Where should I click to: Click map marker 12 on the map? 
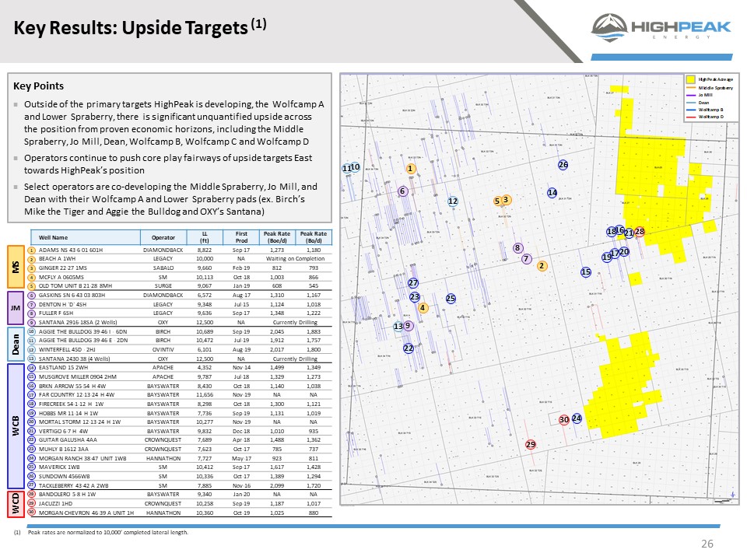coord(453,201)
